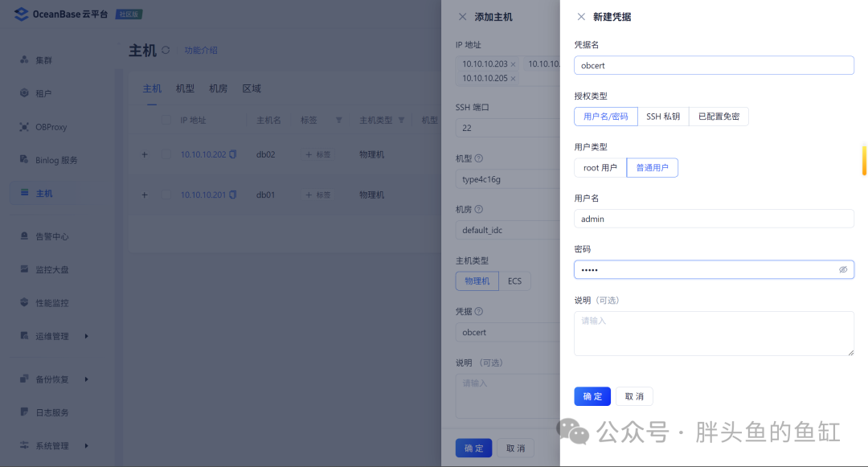Open 租户 in sidebar

44,93
